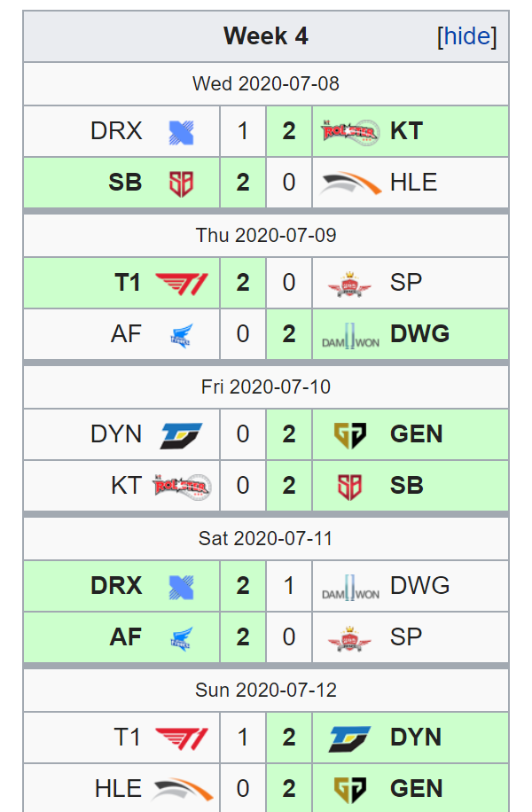
Task: Select the HLE logo in Wednesday's match
Action: (x=351, y=183)
